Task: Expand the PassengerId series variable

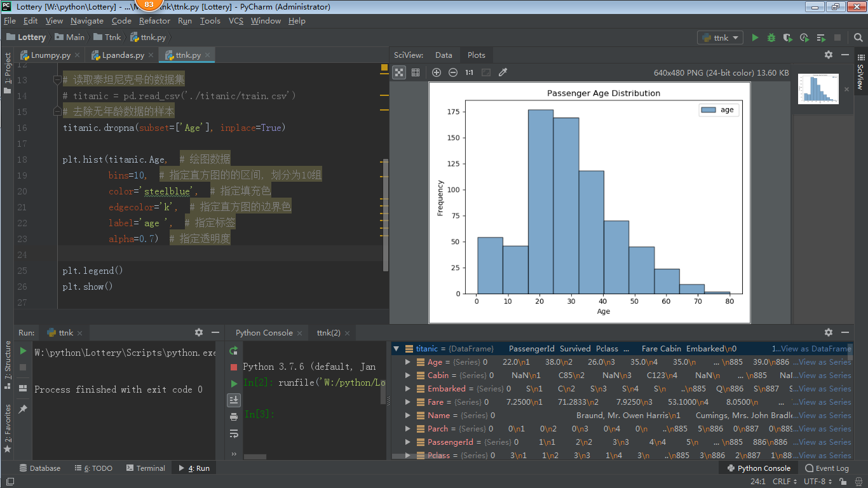Action: (x=409, y=442)
